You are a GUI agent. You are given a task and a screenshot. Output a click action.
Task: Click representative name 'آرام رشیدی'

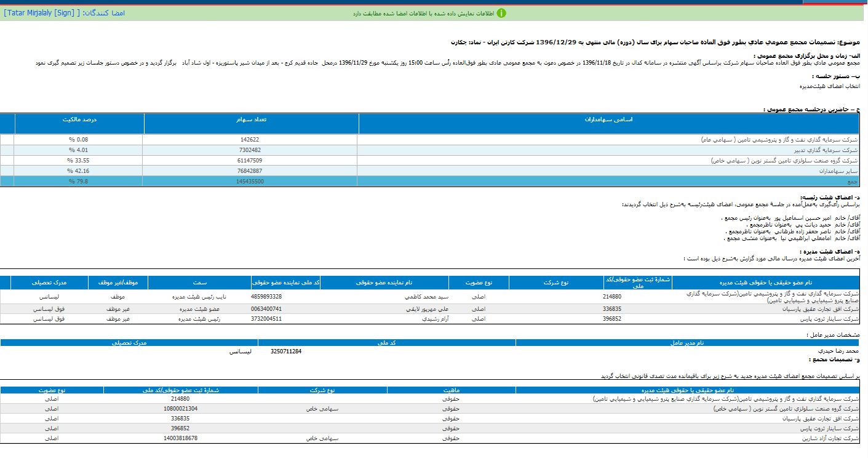[434, 319]
